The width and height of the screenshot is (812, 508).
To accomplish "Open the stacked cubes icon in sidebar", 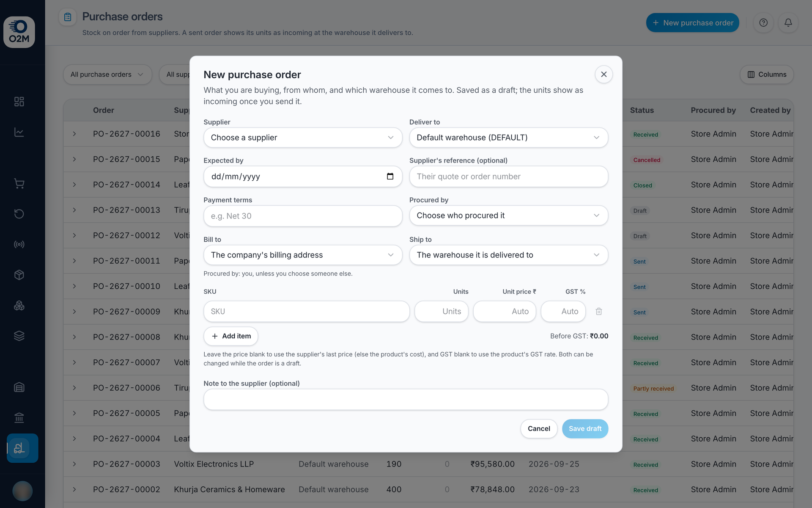I will [x=19, y=305].
